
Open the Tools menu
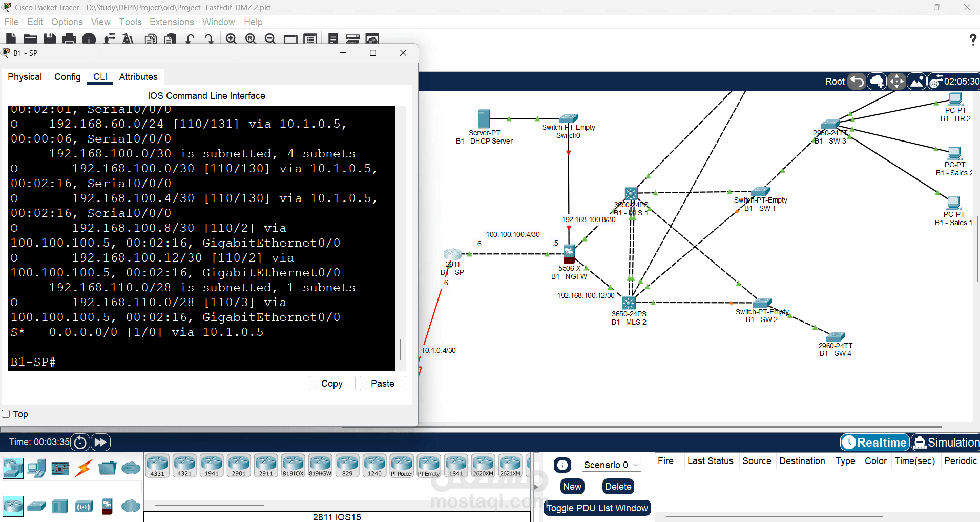pyautogui.click(x=130, y=22)
